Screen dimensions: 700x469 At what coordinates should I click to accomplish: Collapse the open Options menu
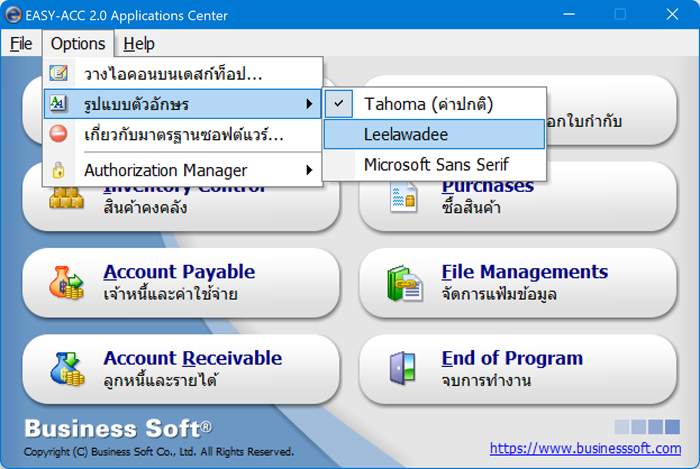pyautogui.click(x=78, y=43)
